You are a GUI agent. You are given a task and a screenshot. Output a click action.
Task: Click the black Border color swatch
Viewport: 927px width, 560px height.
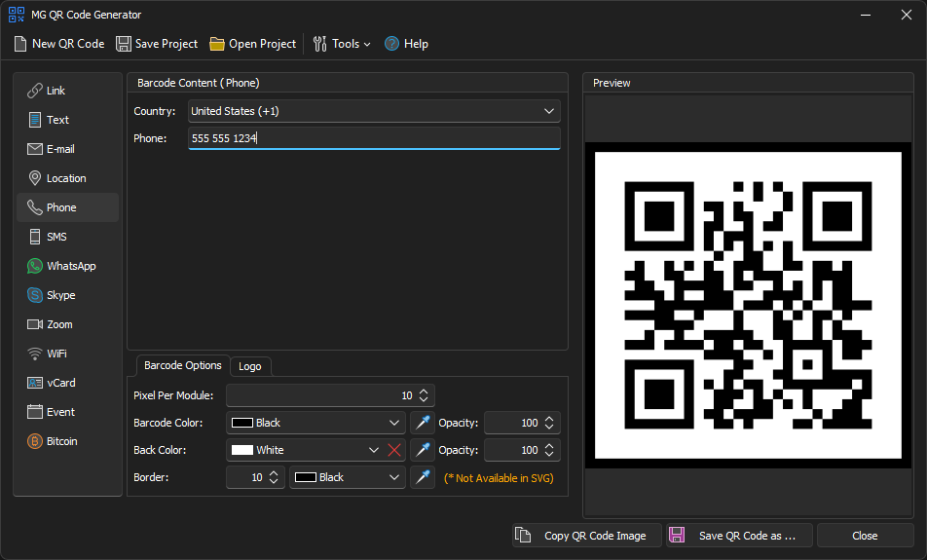pyautogui.click(x=306, y=477)
